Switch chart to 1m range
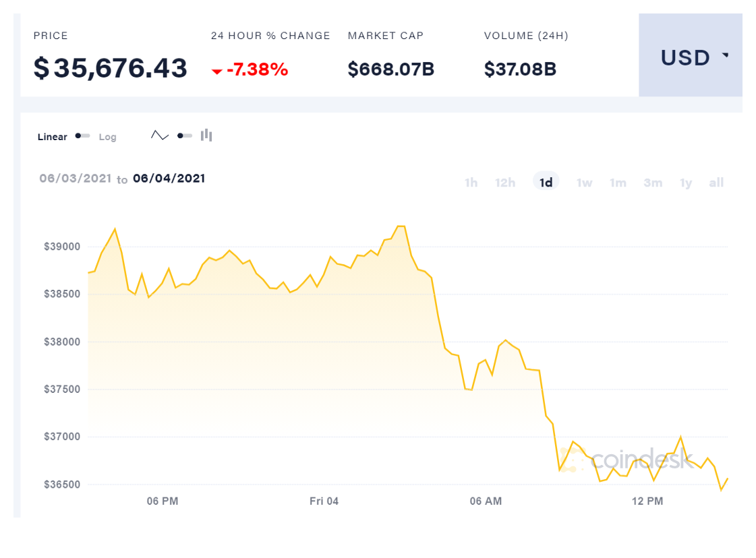 pyautogui.click(x=618, y=183)
